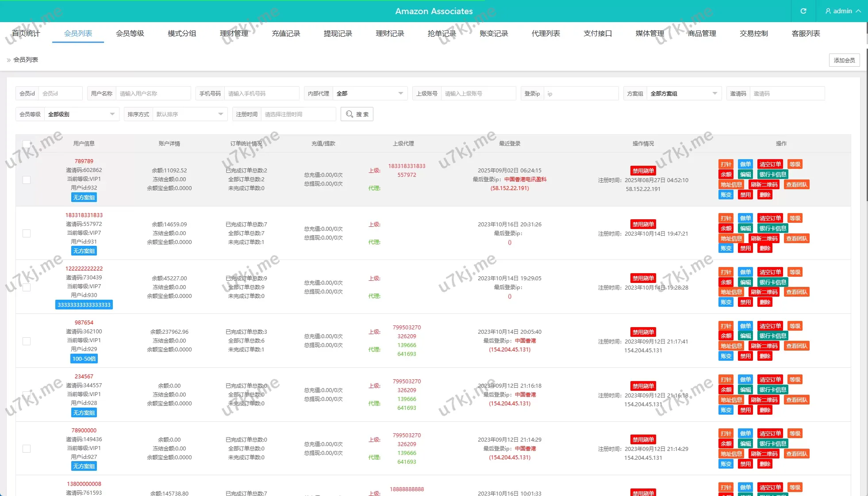
Task: Switch to the 充值记录 tab
Action: click(x=286, y=33)
